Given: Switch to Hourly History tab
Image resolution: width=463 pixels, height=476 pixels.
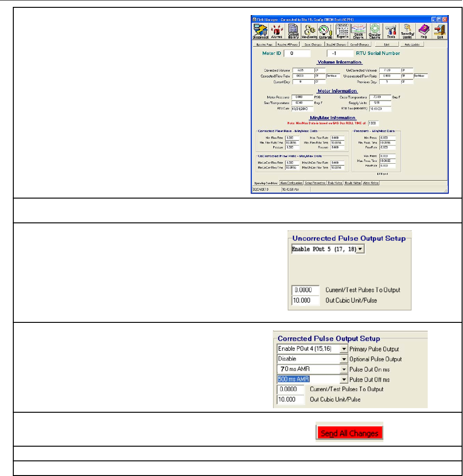Looking at the screenshot, I should point(353,183).
